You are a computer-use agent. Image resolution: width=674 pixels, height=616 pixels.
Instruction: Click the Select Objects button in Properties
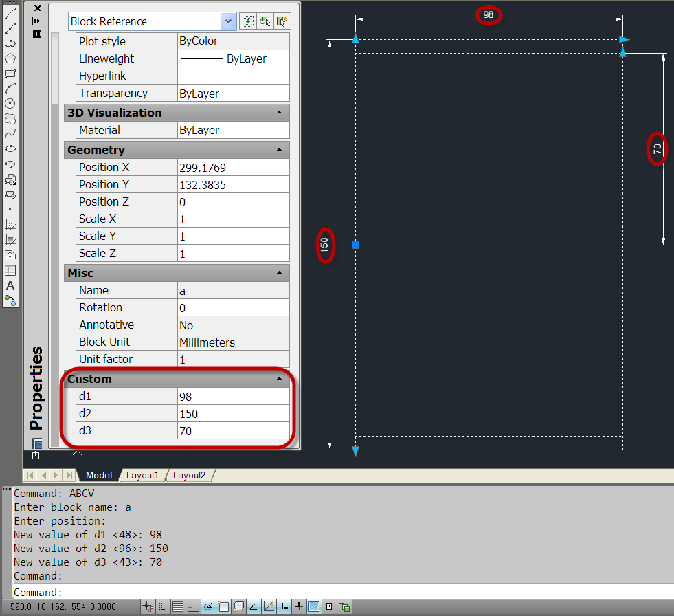[265, 21]
